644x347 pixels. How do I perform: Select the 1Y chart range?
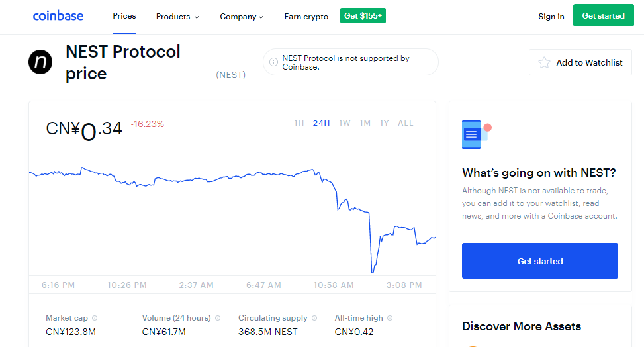[x=384, y=123]
